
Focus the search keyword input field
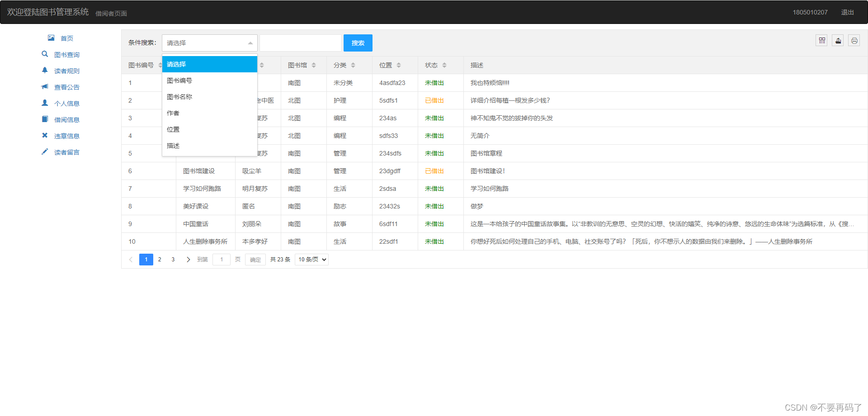coord(301,43)
